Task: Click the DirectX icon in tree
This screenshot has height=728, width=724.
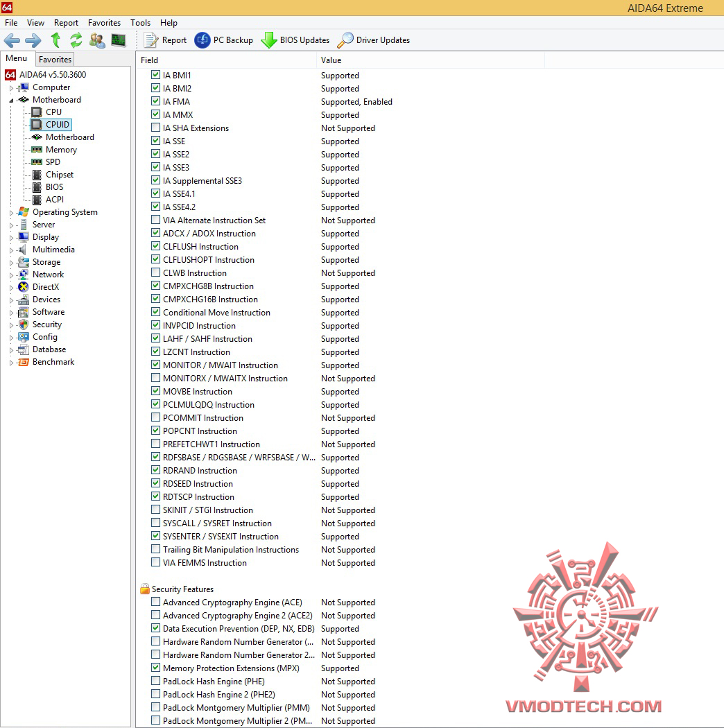Action: coord(23,287)
